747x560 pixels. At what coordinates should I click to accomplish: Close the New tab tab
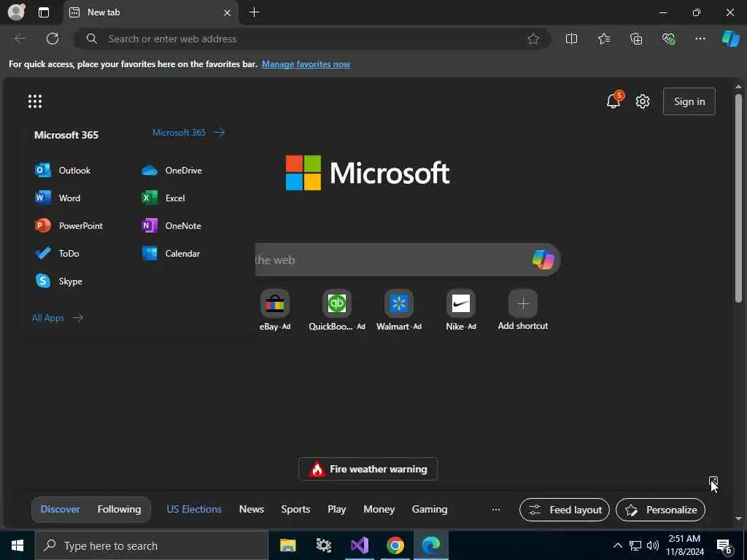[x=228, y=12]
